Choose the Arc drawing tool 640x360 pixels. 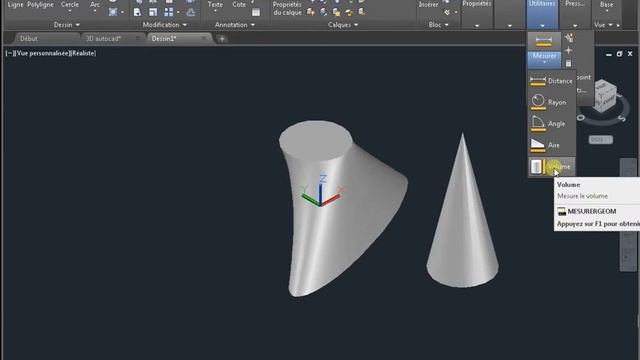click(95, 5)
